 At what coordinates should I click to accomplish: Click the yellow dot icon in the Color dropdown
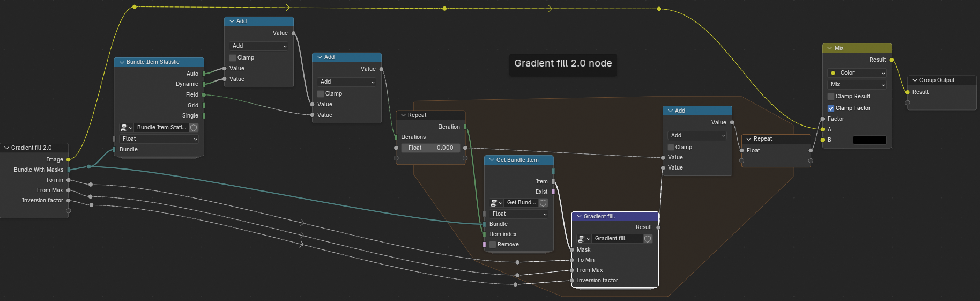point(833,73)
